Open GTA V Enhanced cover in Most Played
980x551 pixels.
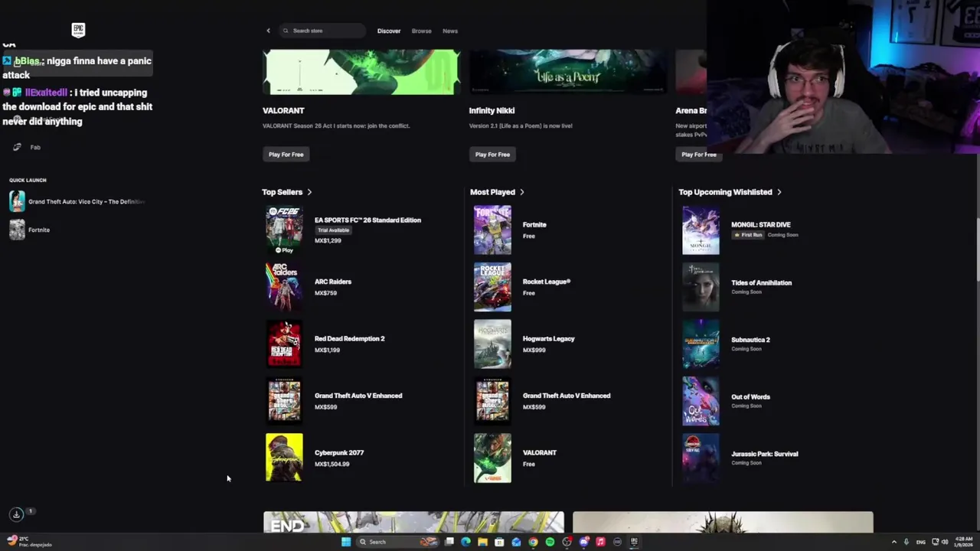click(492, 401)
